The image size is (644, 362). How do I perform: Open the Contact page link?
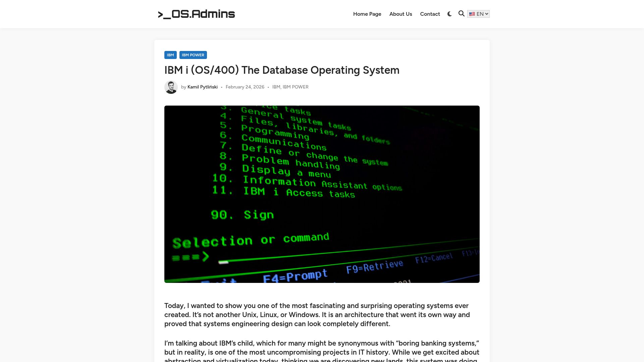[430, 14]
